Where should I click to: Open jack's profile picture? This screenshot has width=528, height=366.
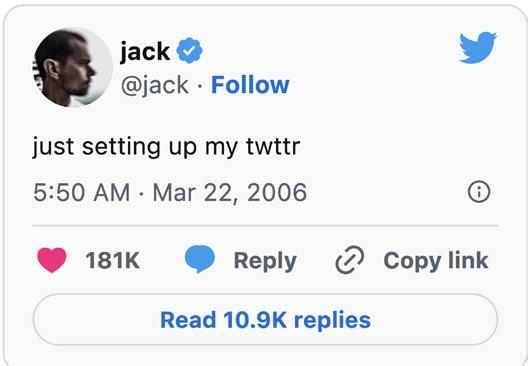(73, 67)
